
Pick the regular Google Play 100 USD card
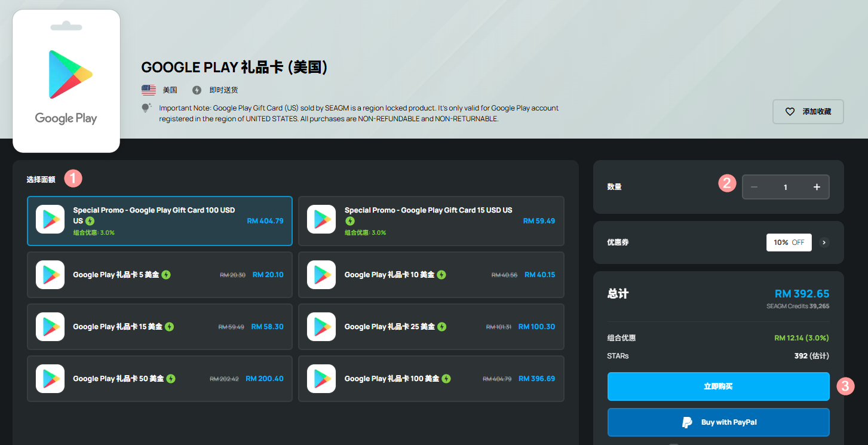431,379
